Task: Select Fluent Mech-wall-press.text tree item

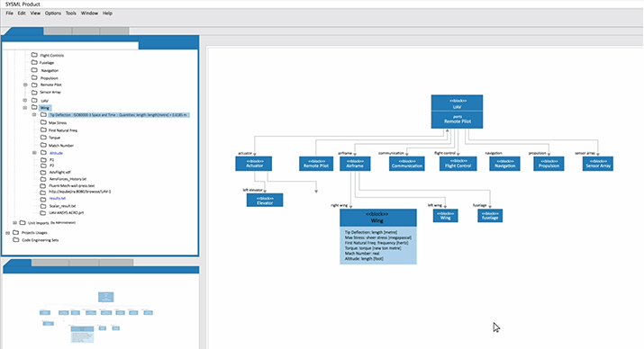Action: (71, 186)
